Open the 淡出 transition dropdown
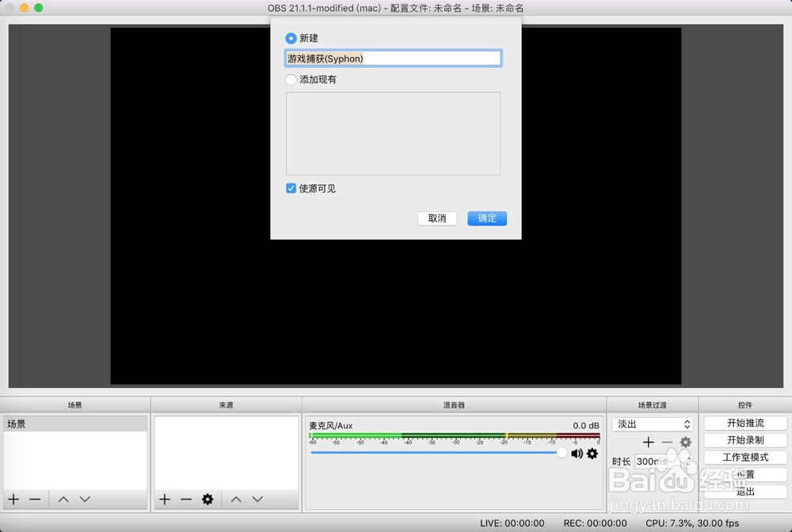792x532 pixels. [x=652, y=424]
